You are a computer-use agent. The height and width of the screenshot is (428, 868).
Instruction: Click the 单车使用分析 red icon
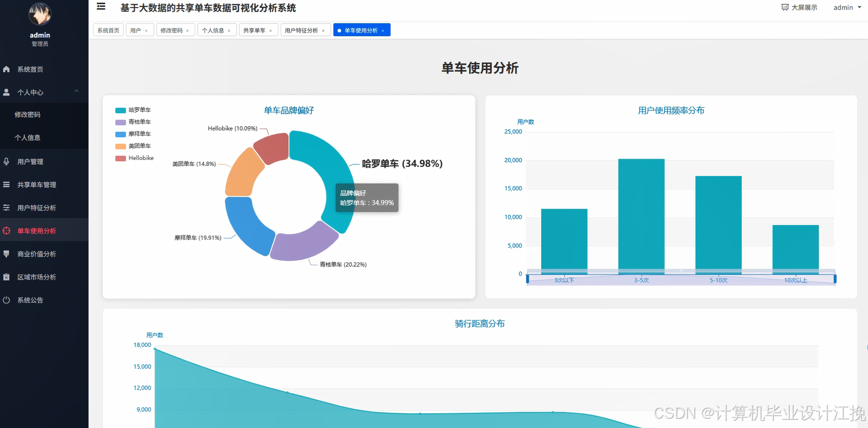coord(7,231)
